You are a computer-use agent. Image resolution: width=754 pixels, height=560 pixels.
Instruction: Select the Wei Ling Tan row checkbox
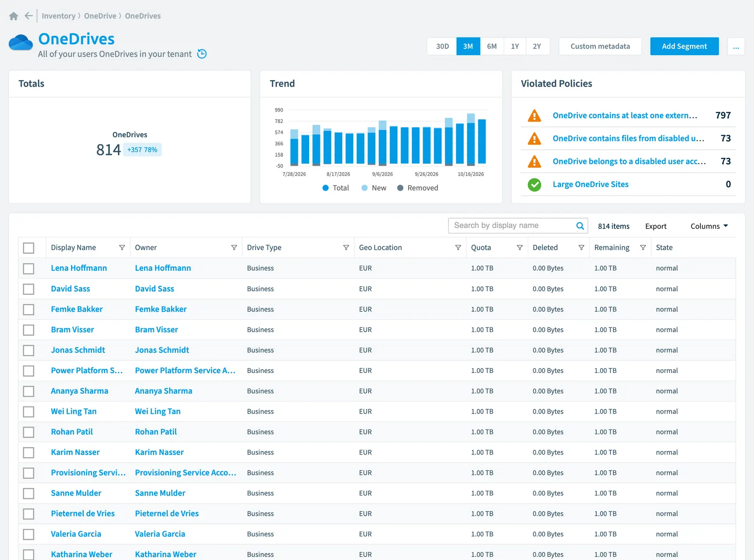(29, 412)
